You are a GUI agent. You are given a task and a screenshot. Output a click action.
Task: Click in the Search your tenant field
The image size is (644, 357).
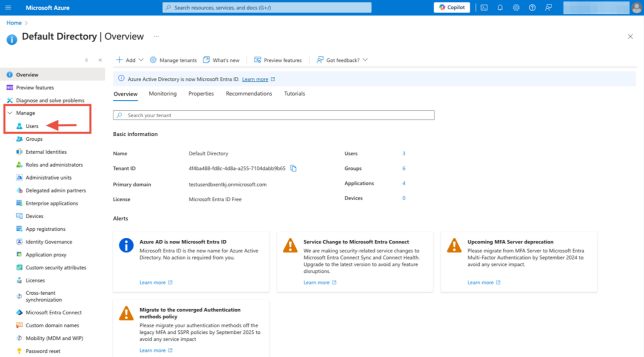coord(274,115)
